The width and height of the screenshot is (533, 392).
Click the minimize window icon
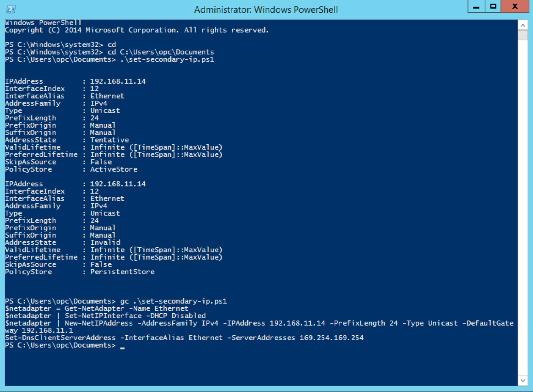476,6
